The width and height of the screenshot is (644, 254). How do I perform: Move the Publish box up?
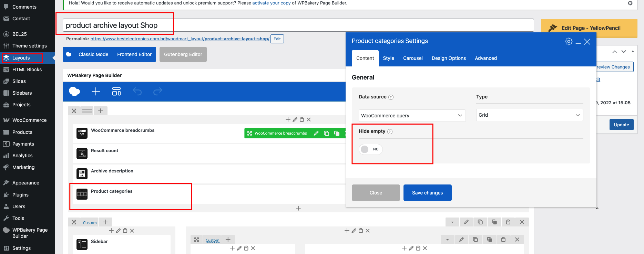tap(615, 52)
